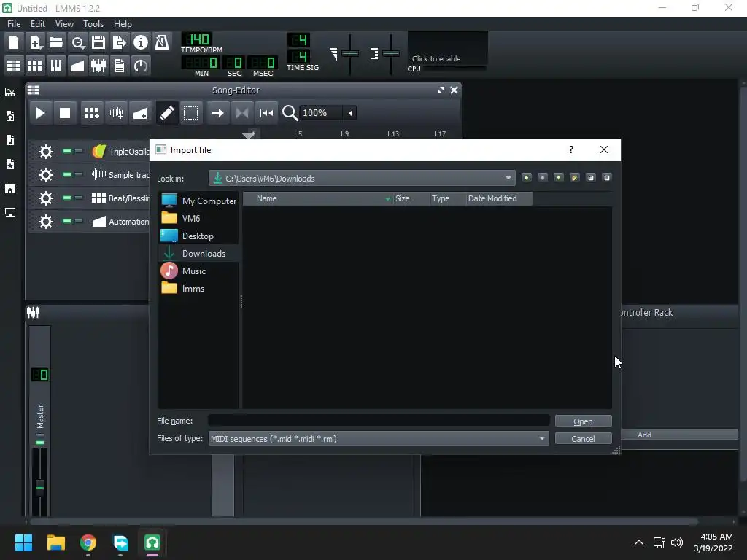The width and height of the screenshot is (747, 560).
Task: Expand the Look in path dropdown
Action: point(508,179)
